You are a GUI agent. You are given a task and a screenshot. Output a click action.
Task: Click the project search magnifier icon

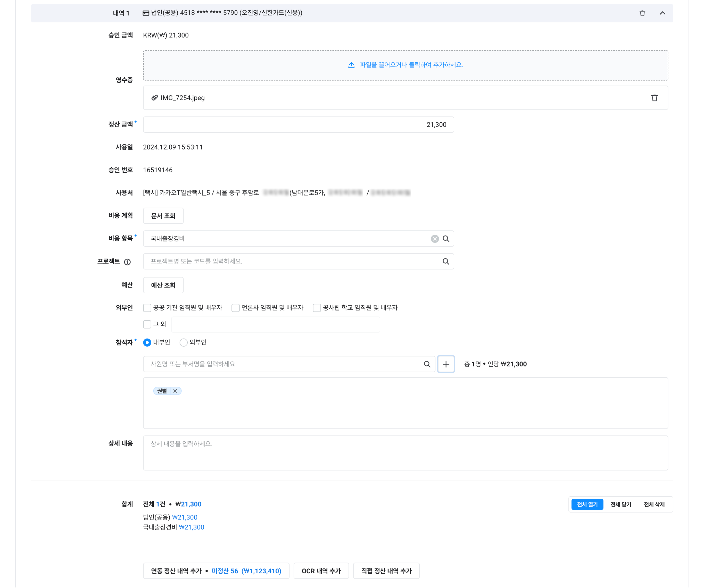445,261
